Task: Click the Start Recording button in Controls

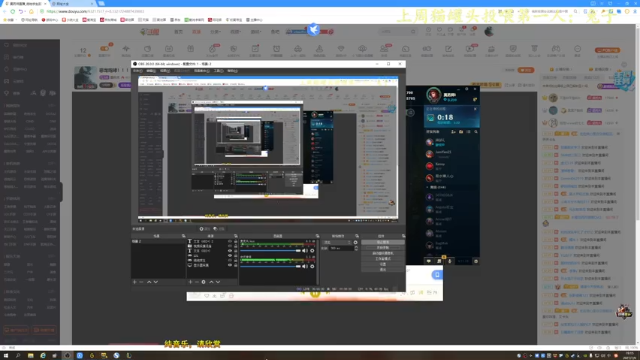Action: click(x=383, y=248)
